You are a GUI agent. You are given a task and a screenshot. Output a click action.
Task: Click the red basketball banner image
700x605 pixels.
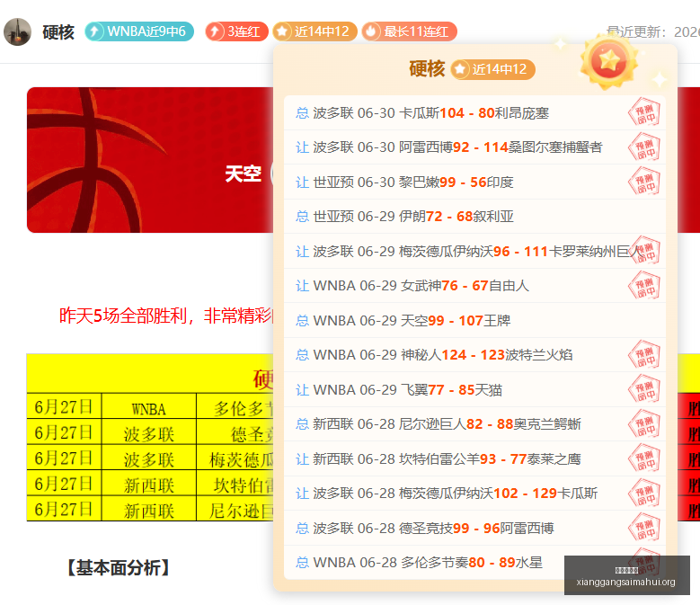coord(150,160)
